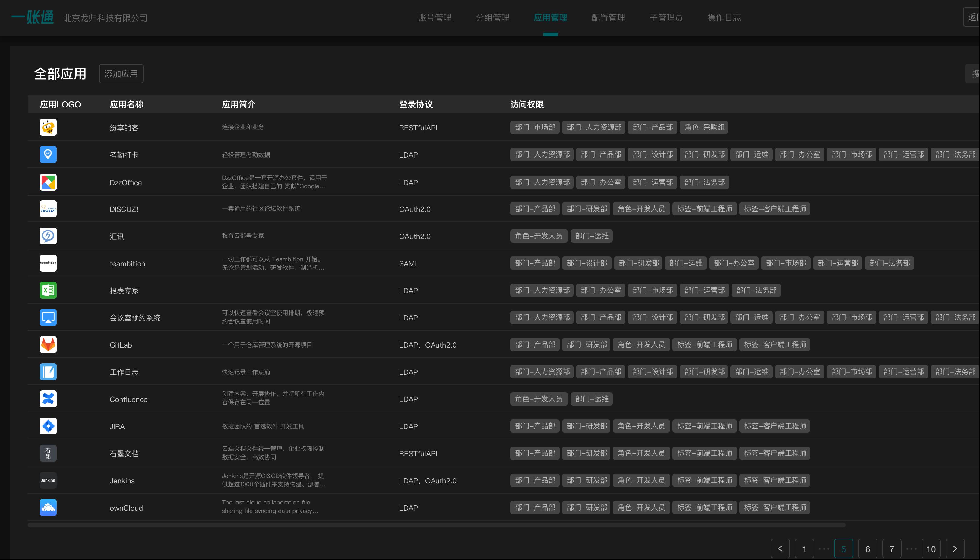This screenshot has width=980, height=560.
Task: Go to previous page with left arrow
Action: [780, 549]
